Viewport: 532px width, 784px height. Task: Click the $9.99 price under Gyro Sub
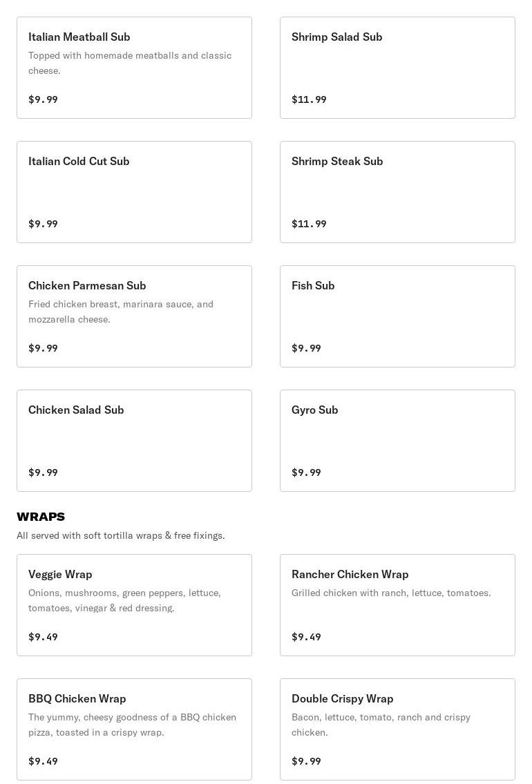coord(306,472)
